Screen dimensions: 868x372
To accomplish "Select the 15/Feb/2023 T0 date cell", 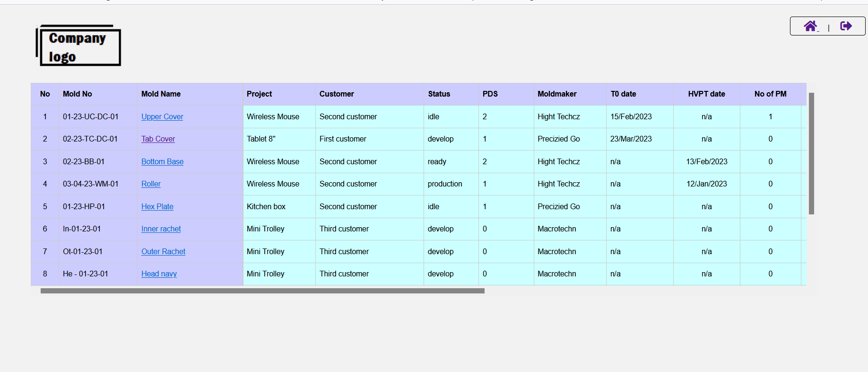I will pos(631,117).
